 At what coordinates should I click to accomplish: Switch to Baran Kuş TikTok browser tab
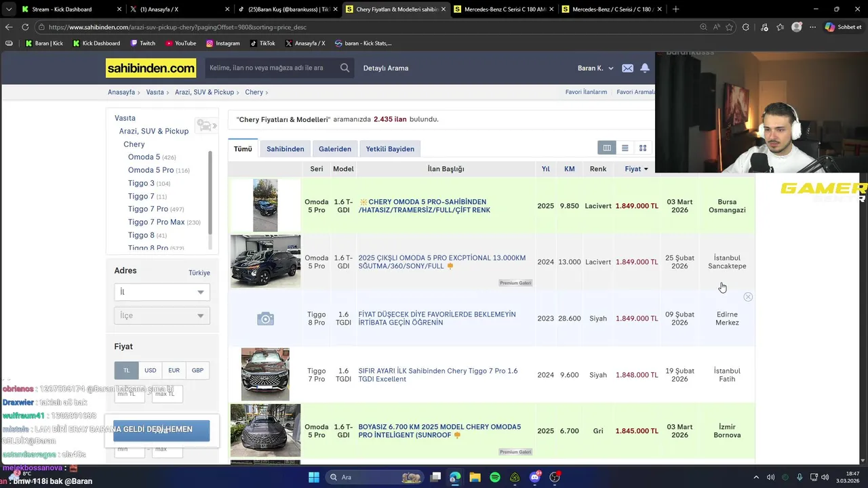pos(288,9)
